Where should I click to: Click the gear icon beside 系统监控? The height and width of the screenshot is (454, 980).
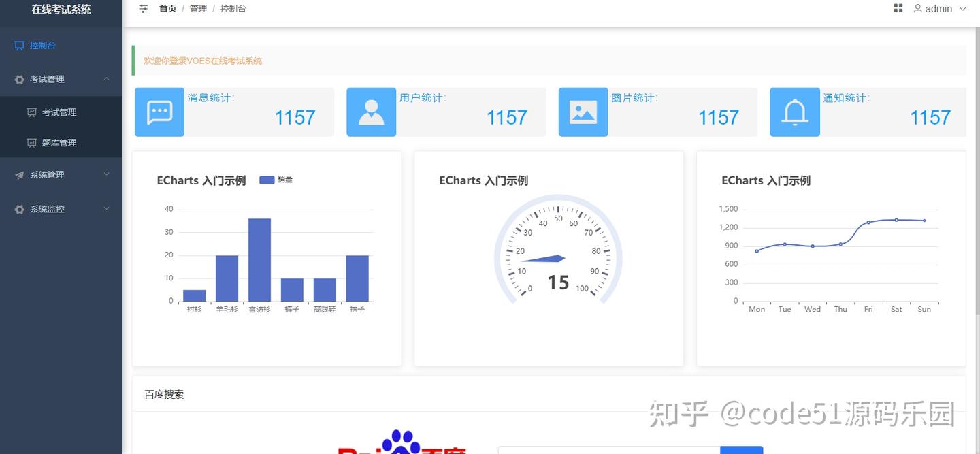click(x=19, y=209)
